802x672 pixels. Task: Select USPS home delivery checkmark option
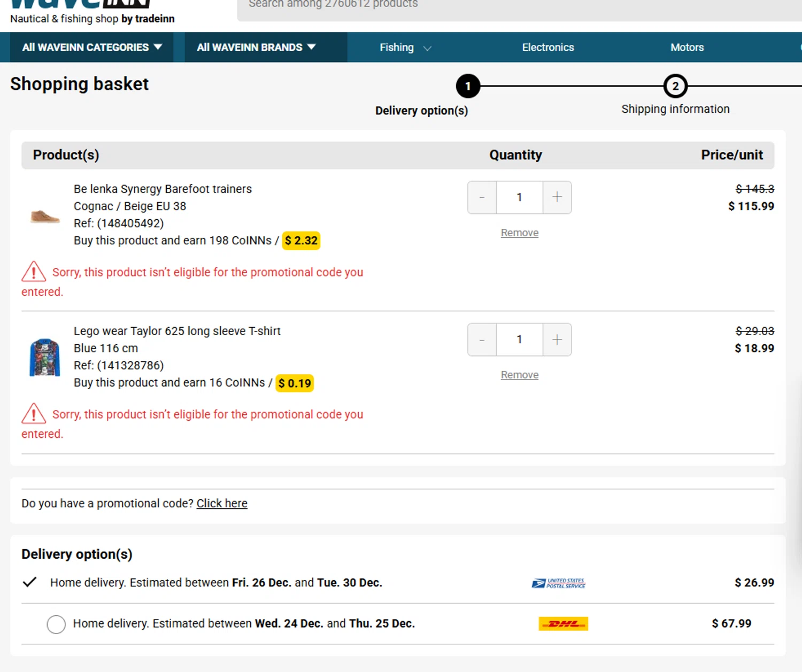tap(30, 582)
